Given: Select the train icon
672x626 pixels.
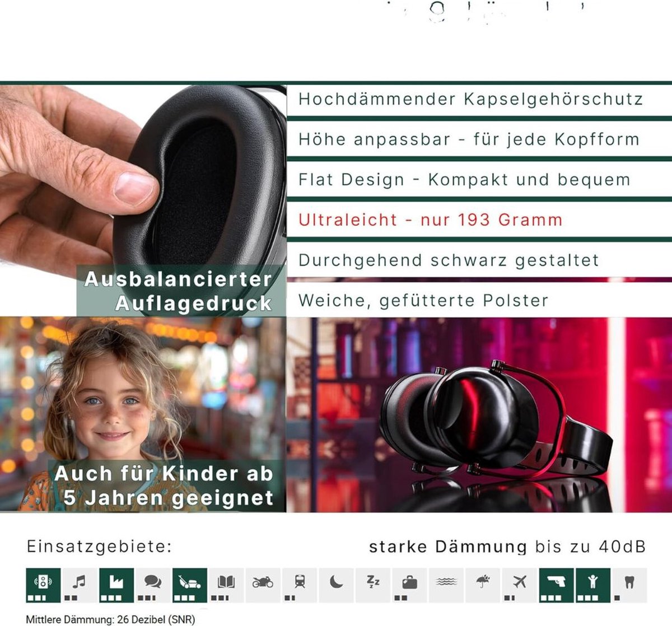Looking at the screenshot, I should click(300, 585).
